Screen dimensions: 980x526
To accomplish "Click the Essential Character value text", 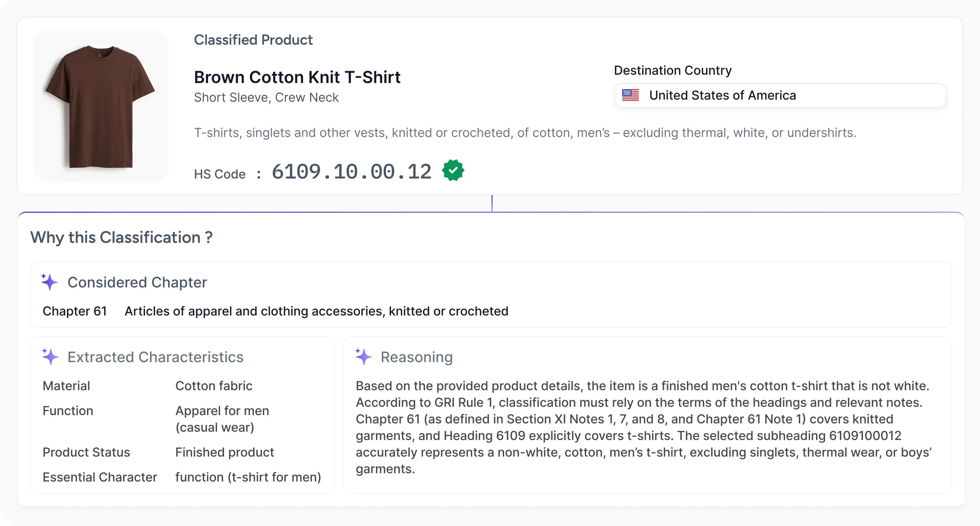I will click(x=248, y=477).
